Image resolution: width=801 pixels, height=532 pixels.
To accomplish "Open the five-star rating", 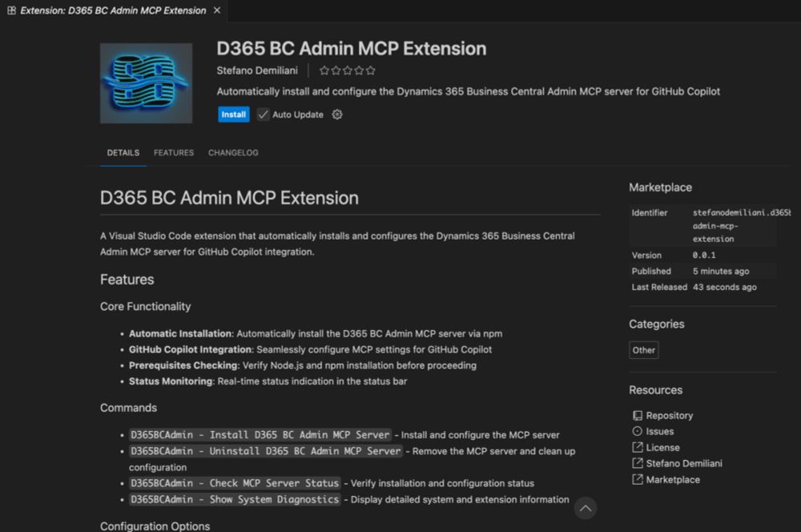I will click(348, 71).
